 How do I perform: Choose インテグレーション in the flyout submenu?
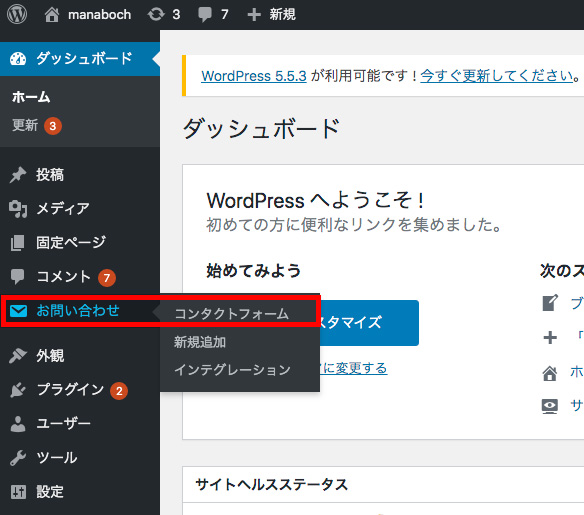click(x=232, y=370)
